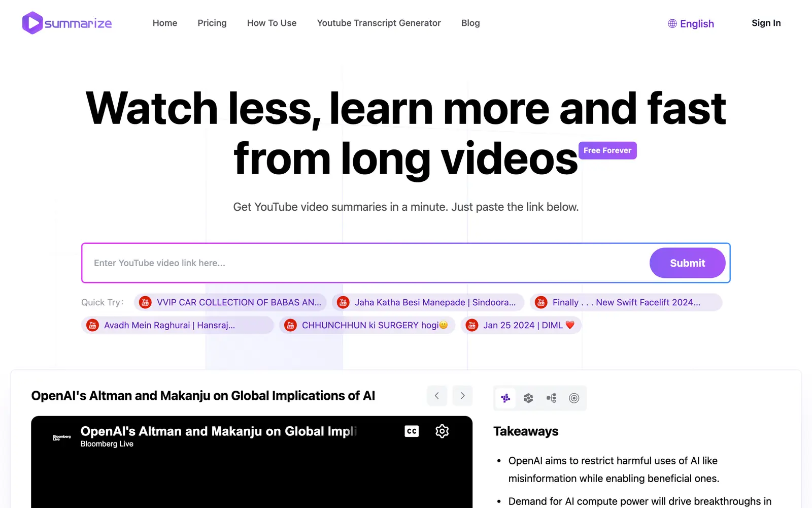The height and width of the screenshot is (508, 812).
Task: Click the Free Forever badge
Action: (607, 150)
